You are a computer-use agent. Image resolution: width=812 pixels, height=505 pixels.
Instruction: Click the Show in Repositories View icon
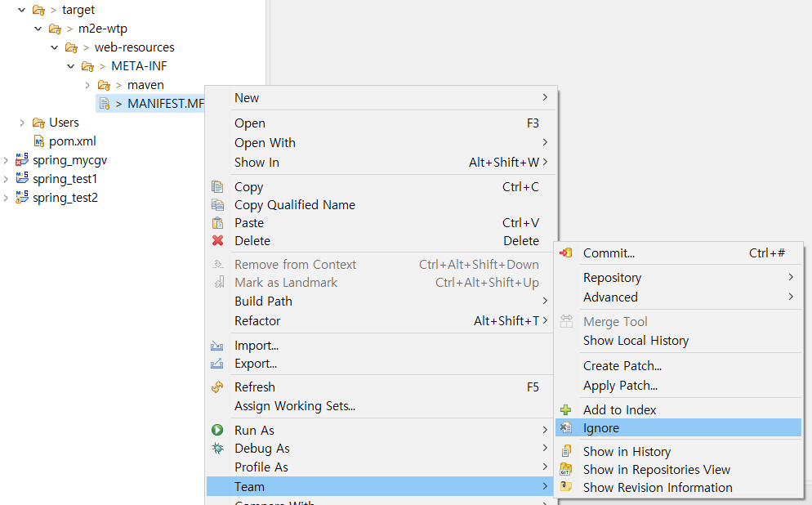point(568,469)
